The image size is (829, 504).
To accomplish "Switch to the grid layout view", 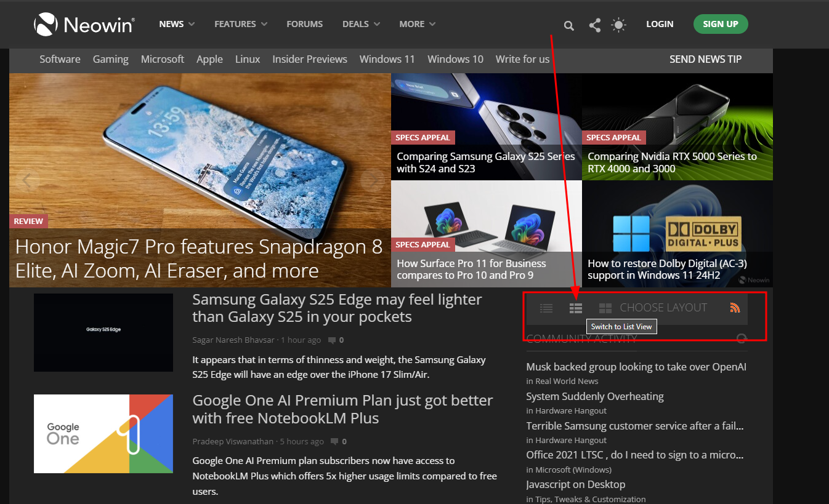I will pos(605,308).
